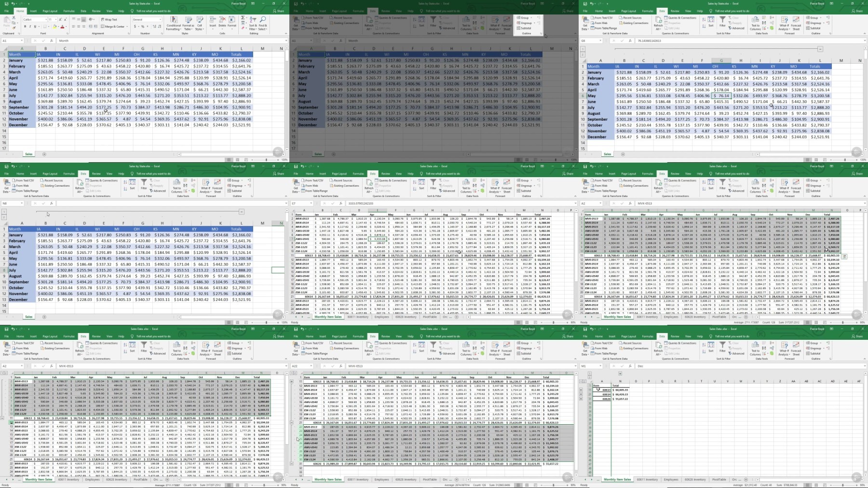Click the Fill Color bucket in the Home-tab window
Image resolution: width=868 pixels, height=488 pixels.
[54, 27]
